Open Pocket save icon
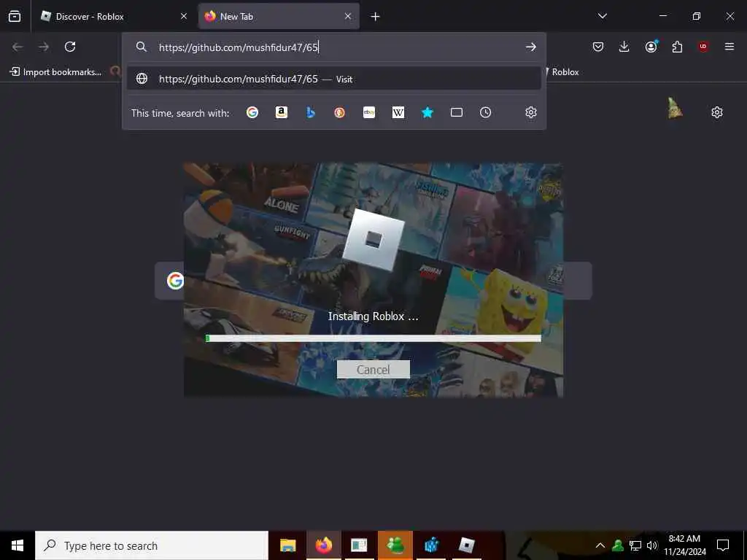 coord(598,47)
